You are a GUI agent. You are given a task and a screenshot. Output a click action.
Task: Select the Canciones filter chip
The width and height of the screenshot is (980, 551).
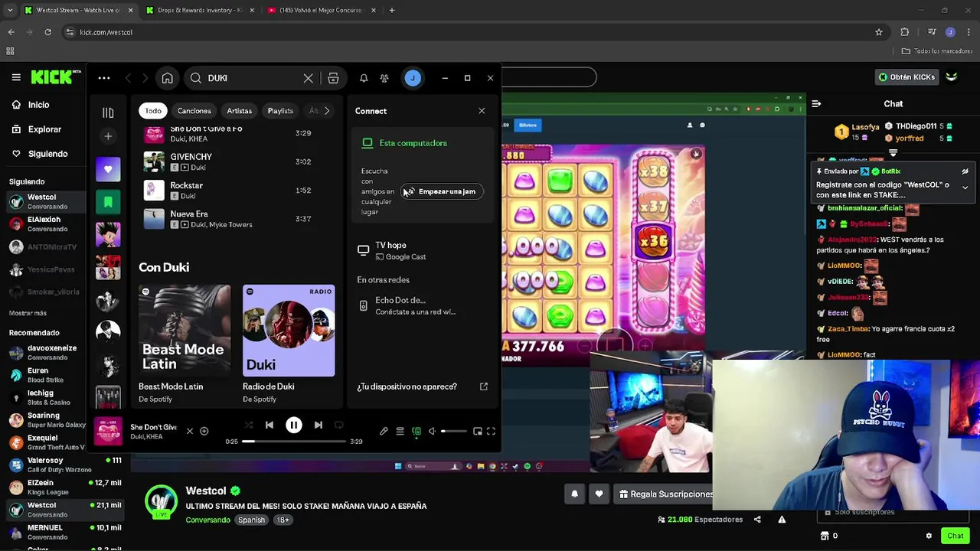[194, 111]
